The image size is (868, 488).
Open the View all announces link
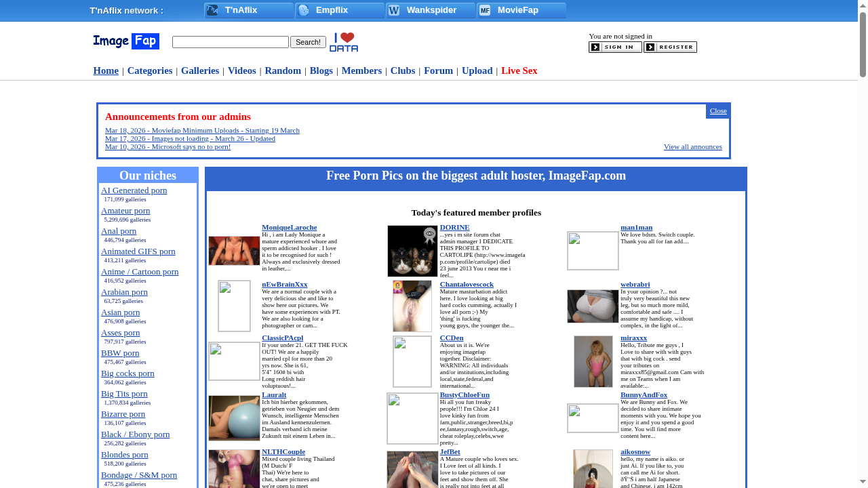click(692, 146)
